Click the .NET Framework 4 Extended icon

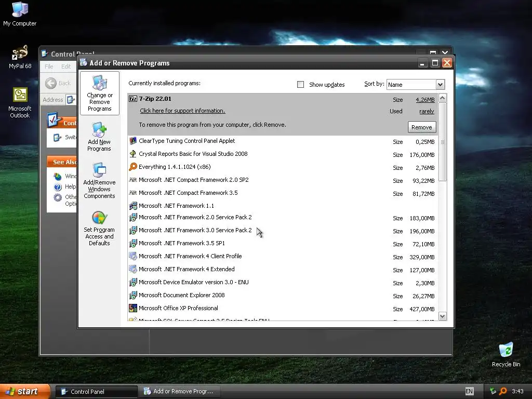point(133,269)
